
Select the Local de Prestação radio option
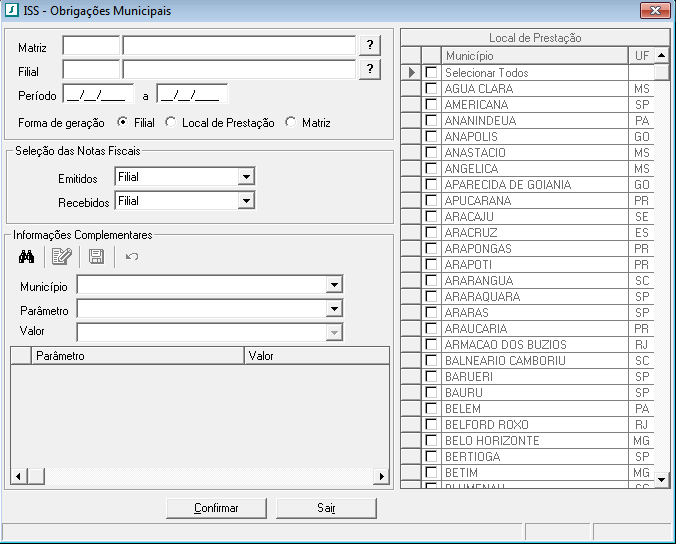pos(171,122)
